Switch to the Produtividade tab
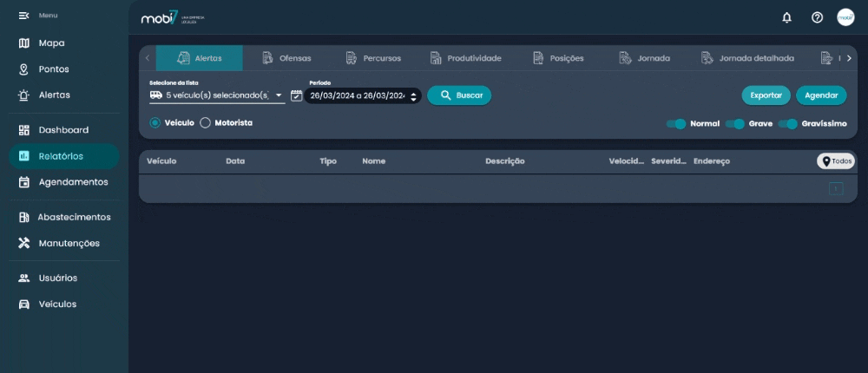Screen dimensions: 868x373 click(465, 58)
